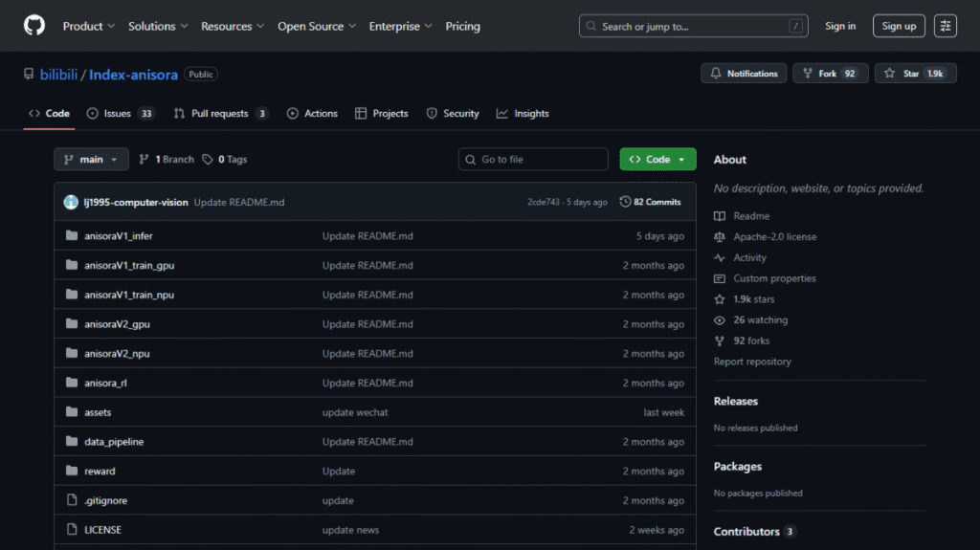Open the green Code dropdown button
The image size is (980, 550).
pos(657,160)
